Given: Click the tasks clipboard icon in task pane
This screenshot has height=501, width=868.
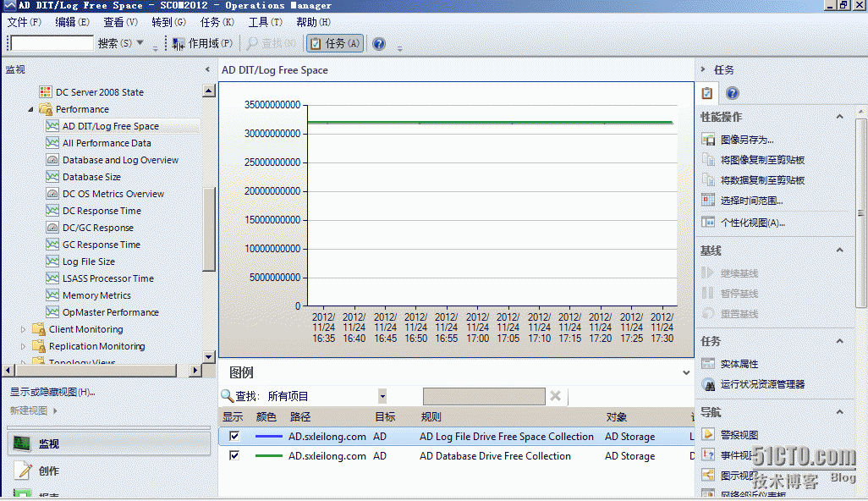Looking at the screenshot, I should [707, 93].
